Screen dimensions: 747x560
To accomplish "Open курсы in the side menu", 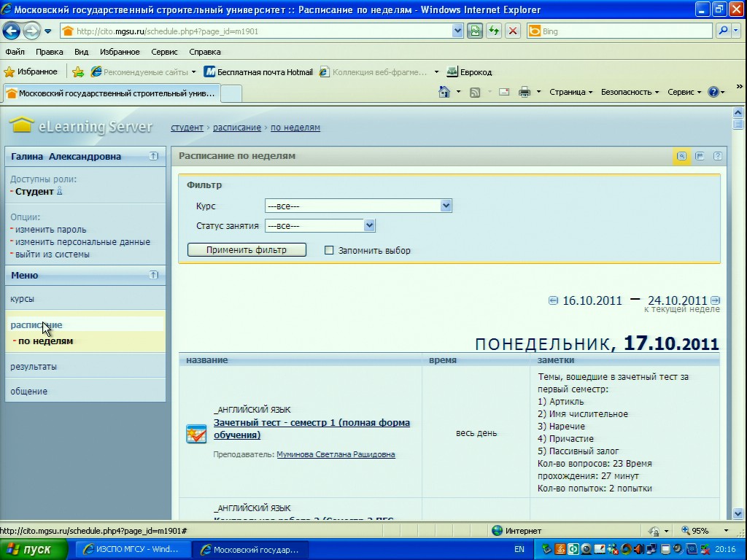I will pos(85,298).
